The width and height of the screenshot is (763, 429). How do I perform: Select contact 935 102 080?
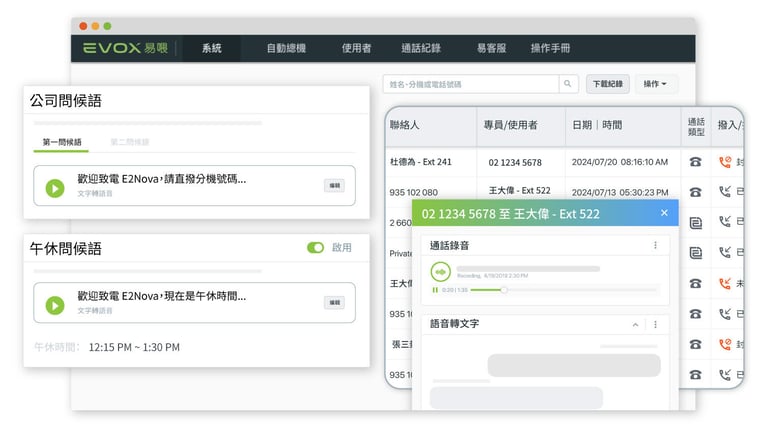pos(413,192)
